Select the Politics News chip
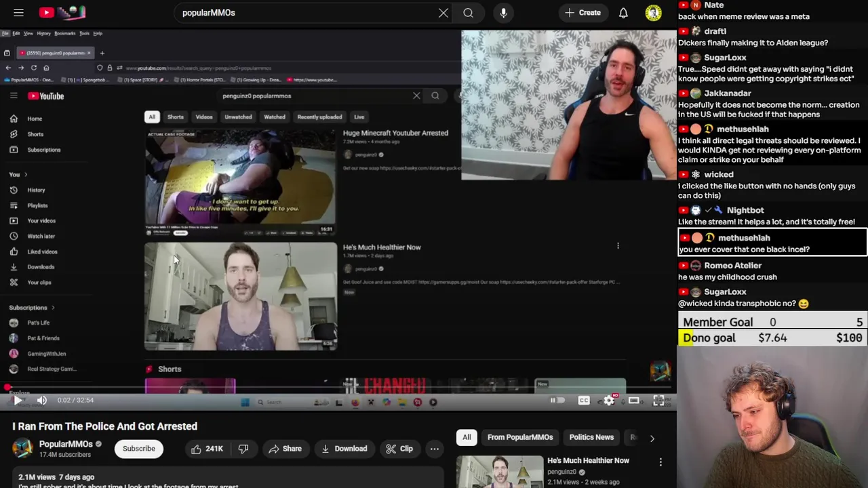 point(591,437)
